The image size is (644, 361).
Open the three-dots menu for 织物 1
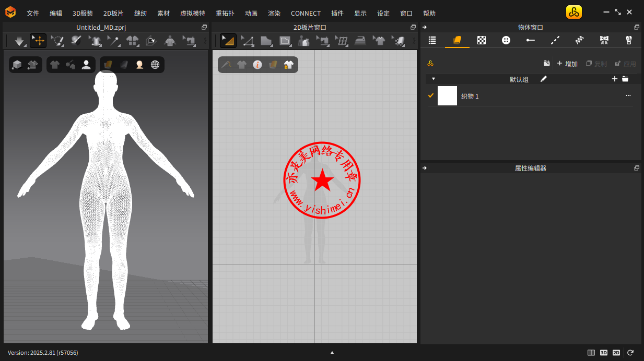click(628, 96)
